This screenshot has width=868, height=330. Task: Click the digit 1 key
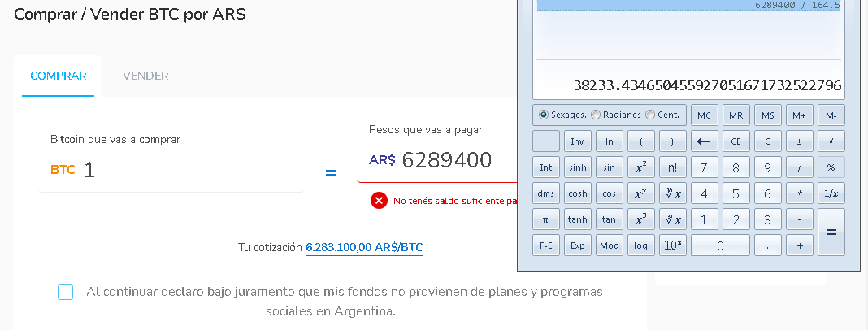(x=704, y=219)
